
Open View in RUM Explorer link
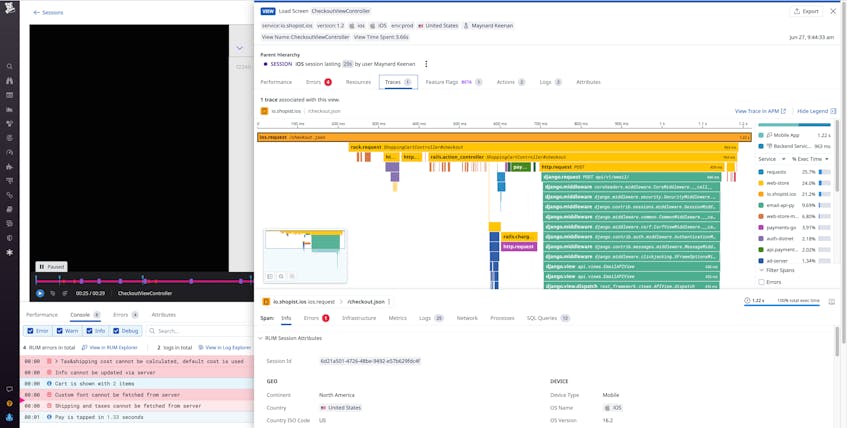[110, 347]
